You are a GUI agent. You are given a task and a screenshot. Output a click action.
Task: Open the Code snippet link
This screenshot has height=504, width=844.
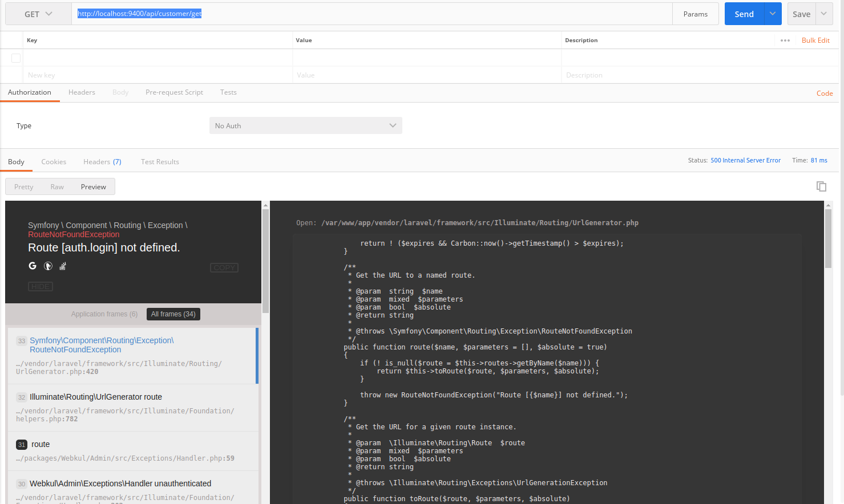825,94
